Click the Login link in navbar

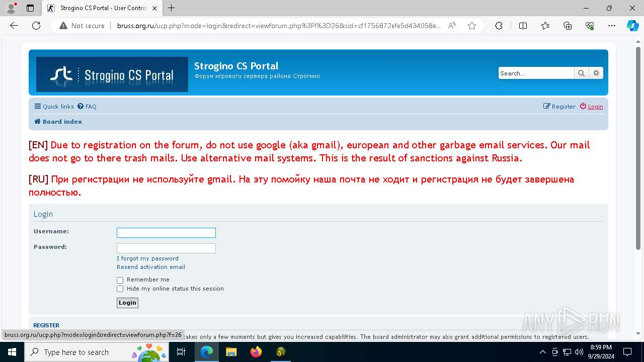[591, 107]
